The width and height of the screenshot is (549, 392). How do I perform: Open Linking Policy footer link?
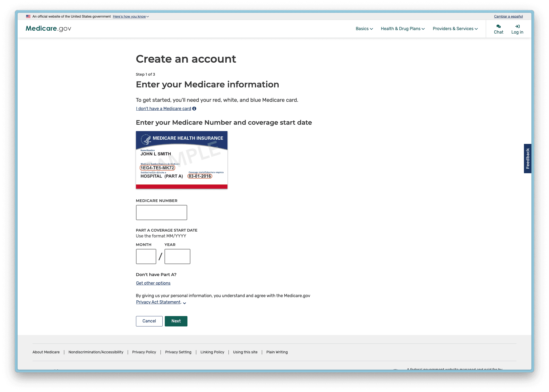coord(212,352)
